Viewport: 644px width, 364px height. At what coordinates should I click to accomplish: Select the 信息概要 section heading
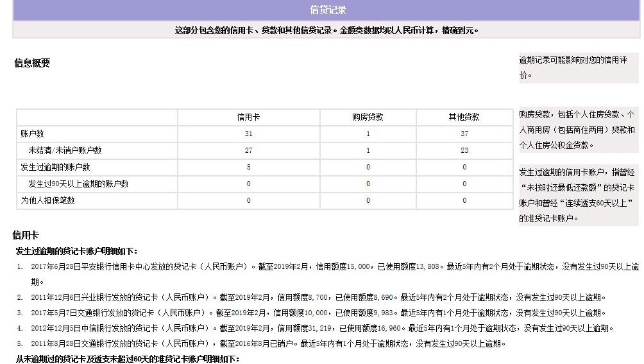click(x=32, y=63)
